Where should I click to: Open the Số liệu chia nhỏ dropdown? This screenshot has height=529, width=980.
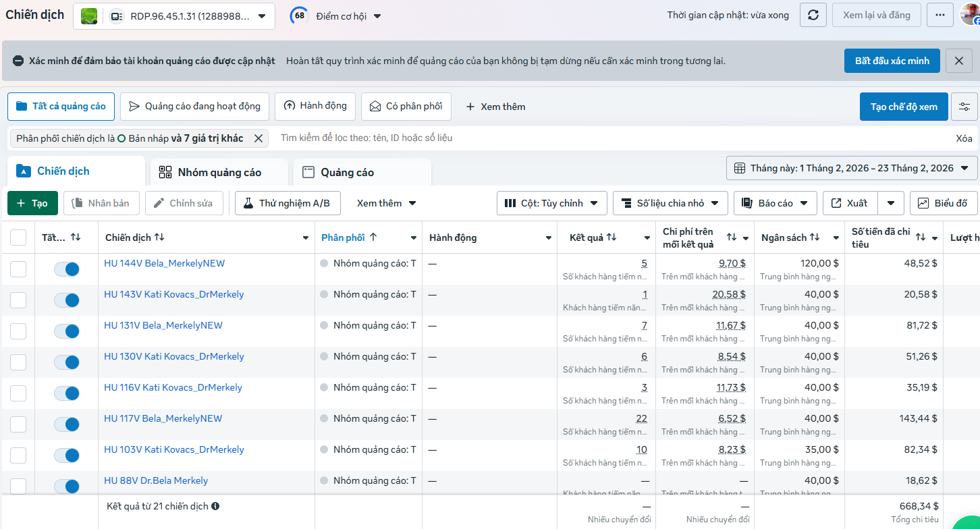coord(670,203)
